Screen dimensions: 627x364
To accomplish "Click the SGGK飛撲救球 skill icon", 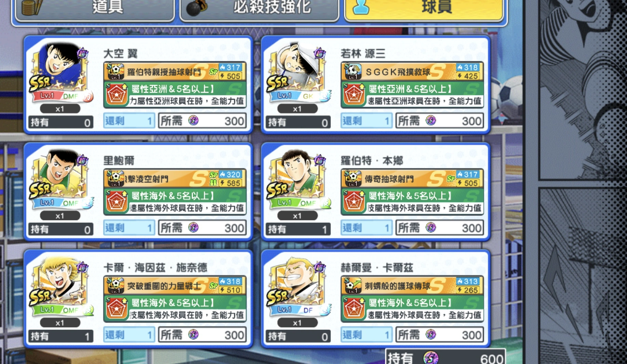I will pyautogui.click(x=352, y=71).
